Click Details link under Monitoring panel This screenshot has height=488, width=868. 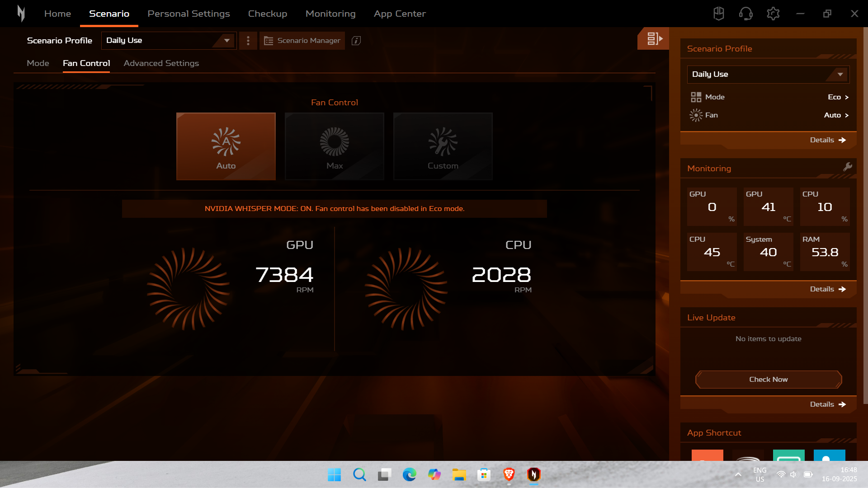point(827,289)
